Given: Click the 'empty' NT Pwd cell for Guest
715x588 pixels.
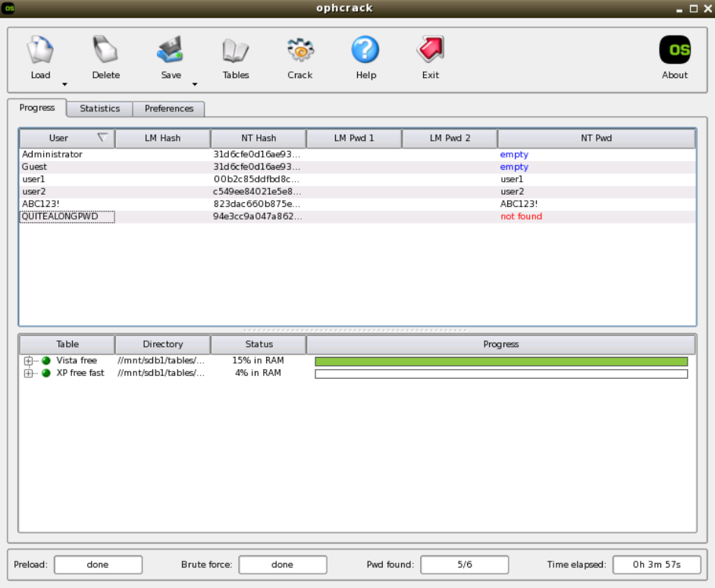Looking at the screenshot, I should 514,167.
